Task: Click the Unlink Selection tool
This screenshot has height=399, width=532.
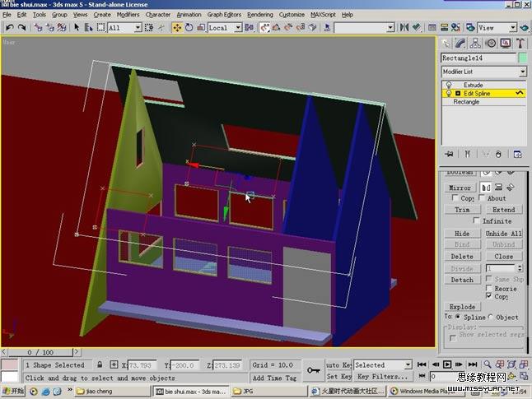Action: (50, 27)
